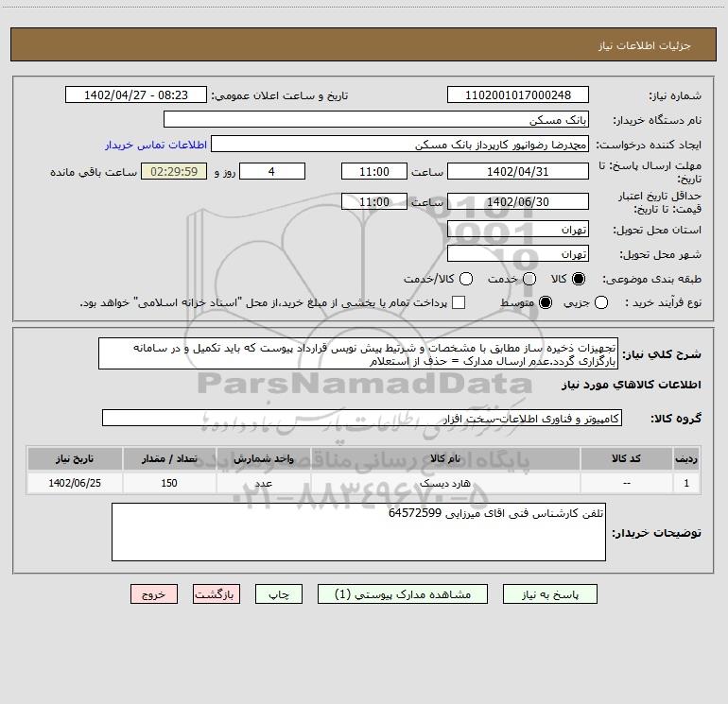Choose the جزیی purchase type radio
This screenshot has width=728, height=704.
[601, 302]
